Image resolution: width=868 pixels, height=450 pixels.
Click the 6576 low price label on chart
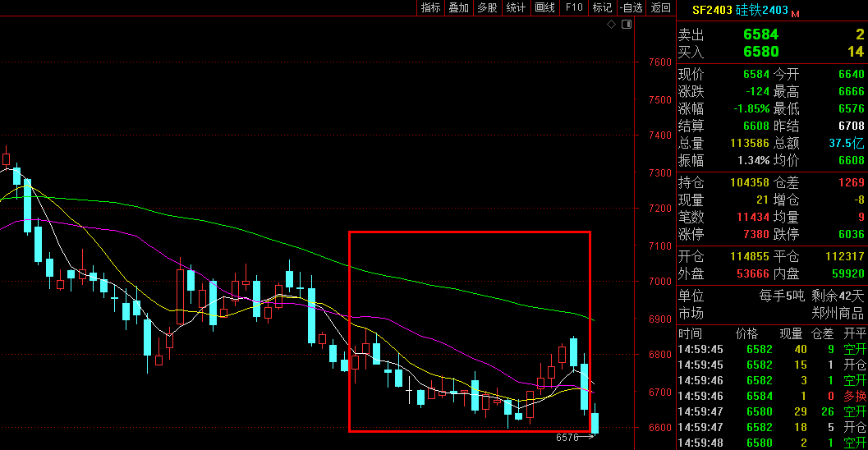tap(567, 438)
